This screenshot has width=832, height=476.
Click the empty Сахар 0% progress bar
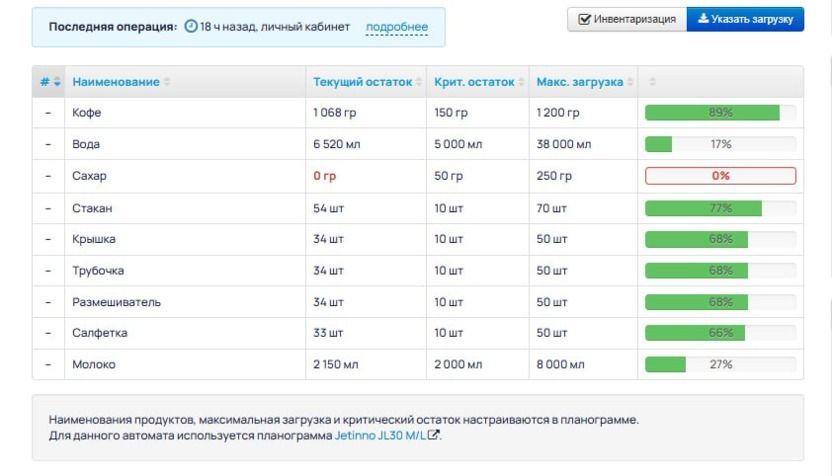pos(720,176)
